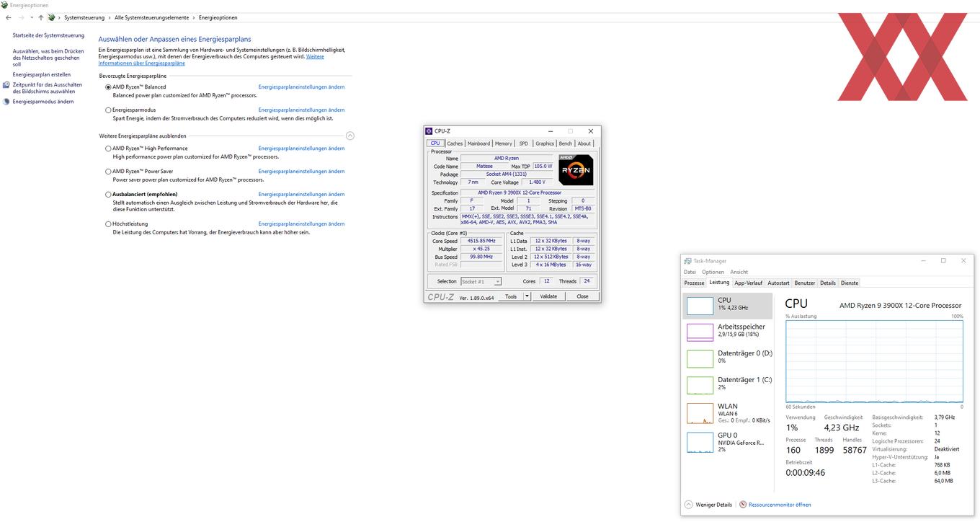Click the Ryzen logo in CPU-Z
The image size is (980, 522).
click(x=576, y=170)
